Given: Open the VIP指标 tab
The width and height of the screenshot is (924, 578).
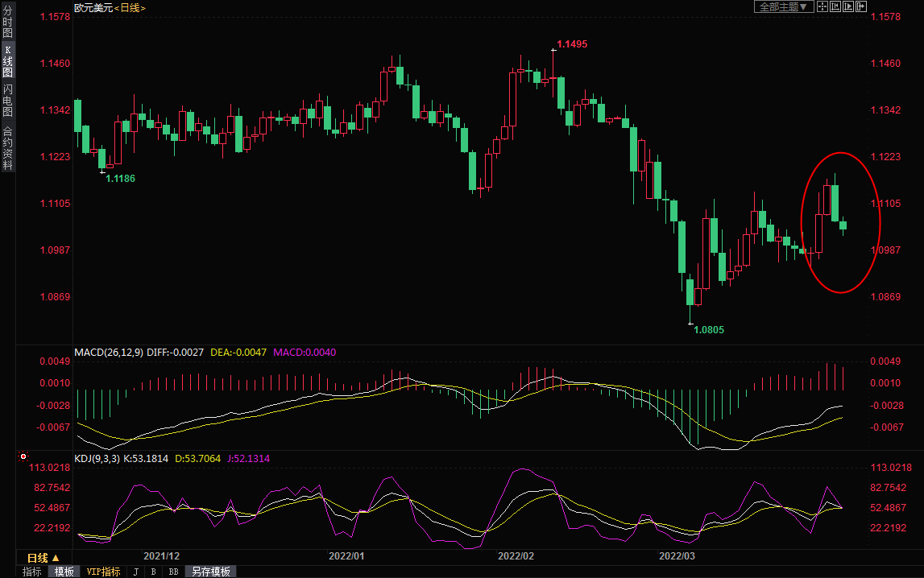Looking at the screenshot, I should pyautogui.click(x=103, y=572).
